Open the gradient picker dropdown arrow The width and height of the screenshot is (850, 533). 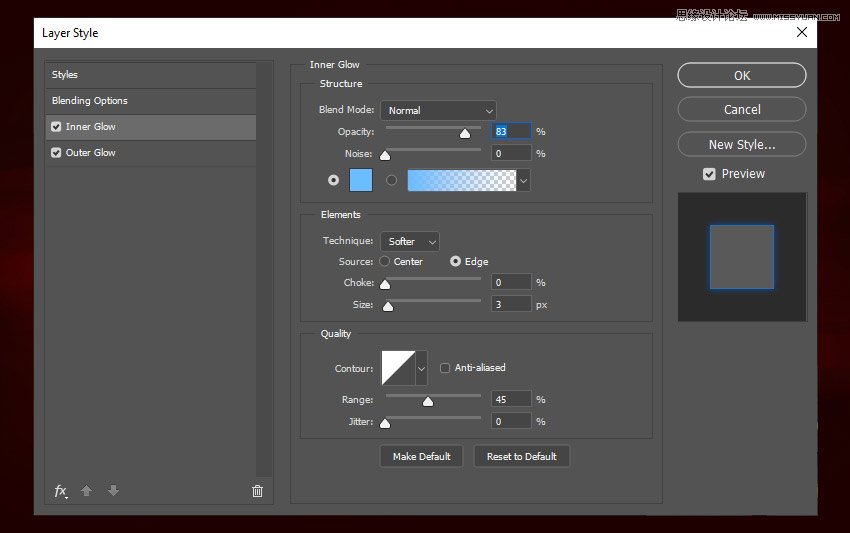tap(523, 180)
